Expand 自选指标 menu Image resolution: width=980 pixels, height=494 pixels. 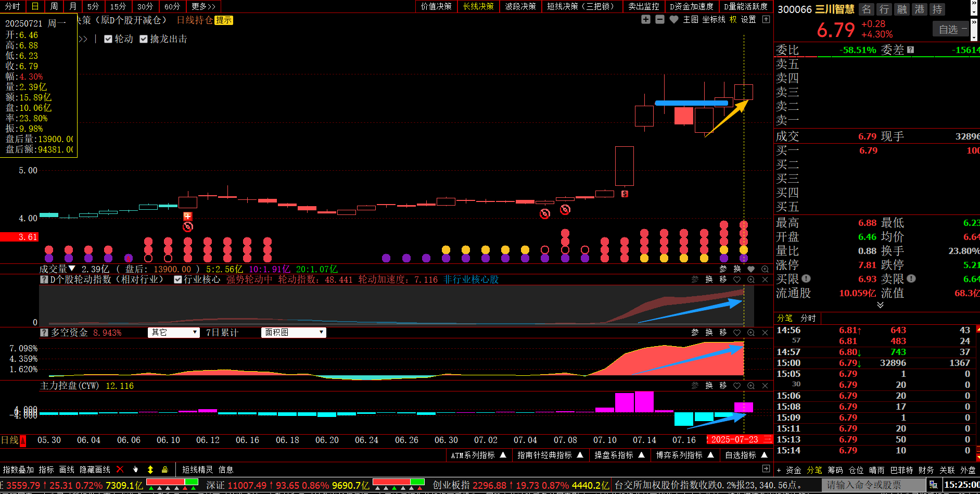(746, 455)
